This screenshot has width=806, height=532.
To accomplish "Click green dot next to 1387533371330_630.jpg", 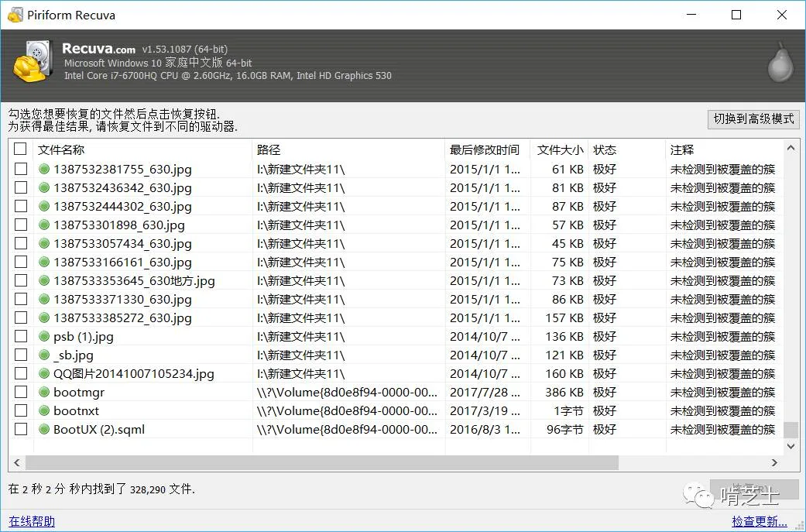I will [x=44, y=299].
